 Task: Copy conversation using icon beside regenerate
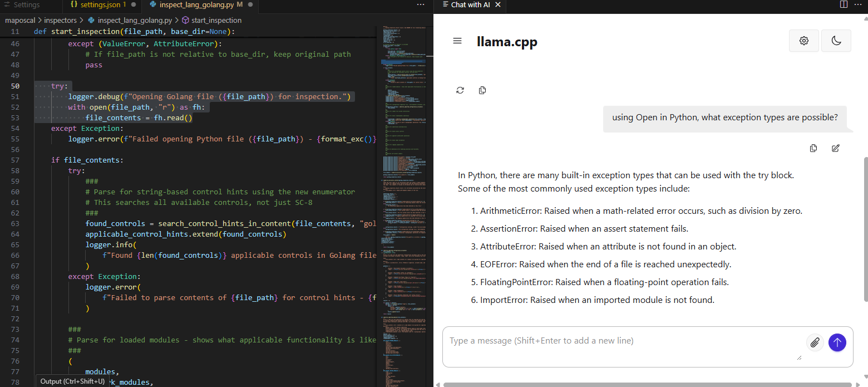(x=482, y=90)
